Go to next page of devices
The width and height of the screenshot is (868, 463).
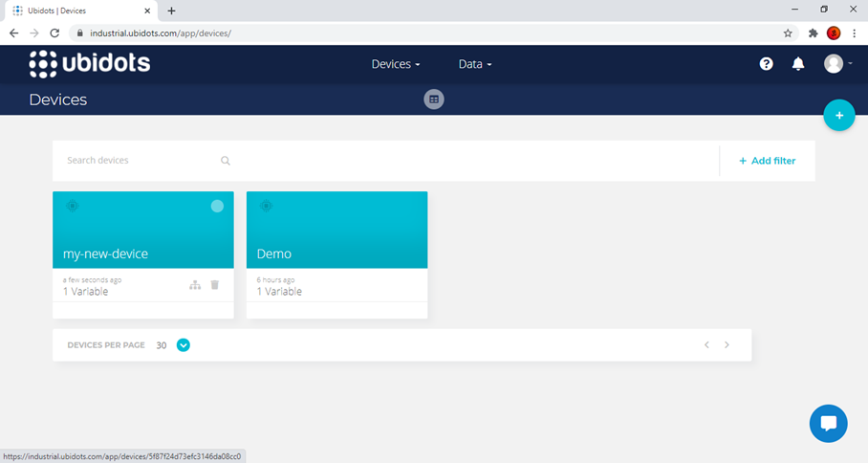click(727, 345)
